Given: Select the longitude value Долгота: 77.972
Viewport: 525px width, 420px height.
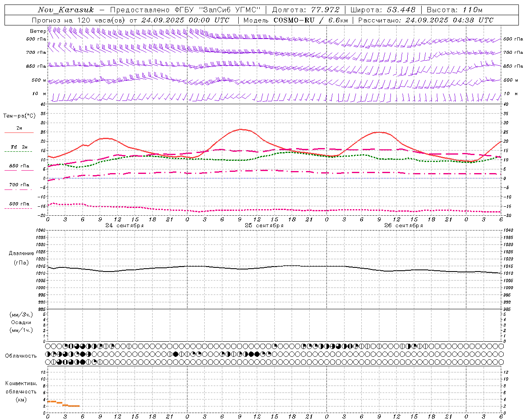Looking at the screenshot, I should point(306,10).
